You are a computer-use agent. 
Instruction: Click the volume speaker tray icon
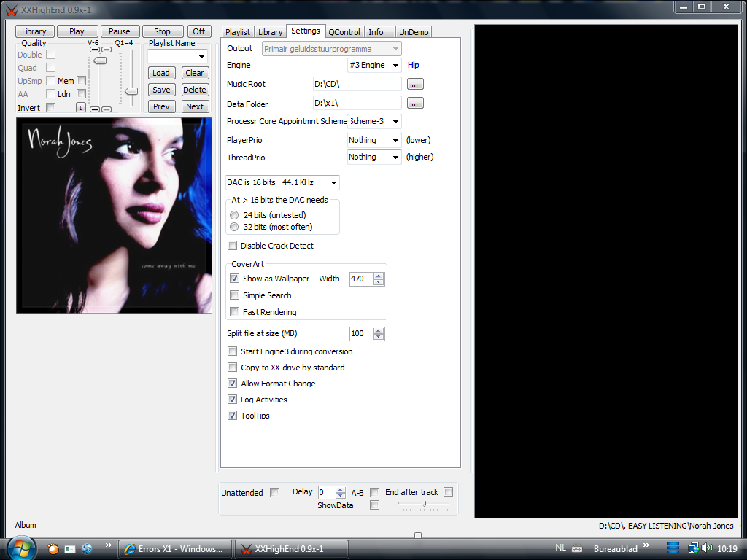tap(707, 548)
